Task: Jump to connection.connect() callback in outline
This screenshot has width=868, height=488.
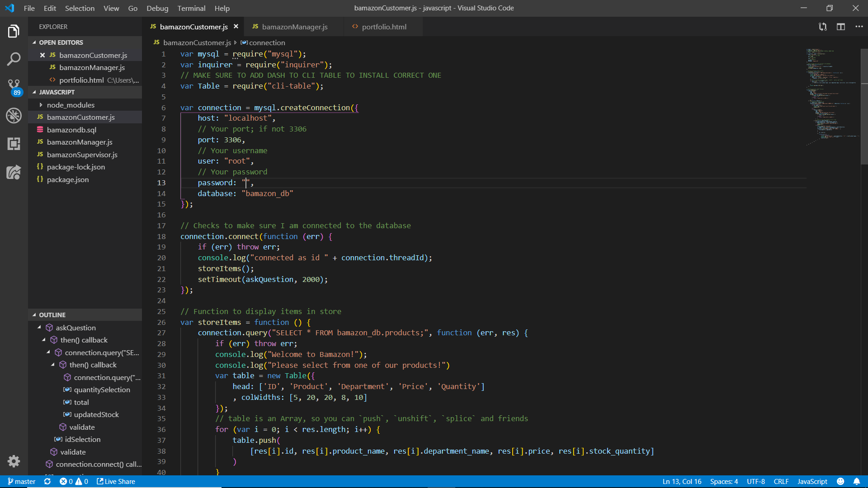Action: [x=99, y=464]
